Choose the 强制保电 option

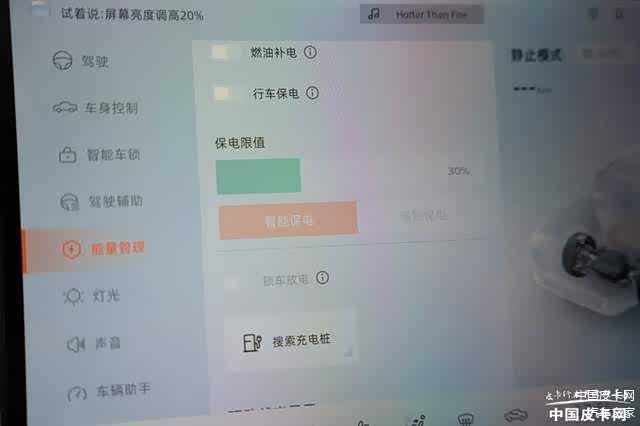coord(424,215)
